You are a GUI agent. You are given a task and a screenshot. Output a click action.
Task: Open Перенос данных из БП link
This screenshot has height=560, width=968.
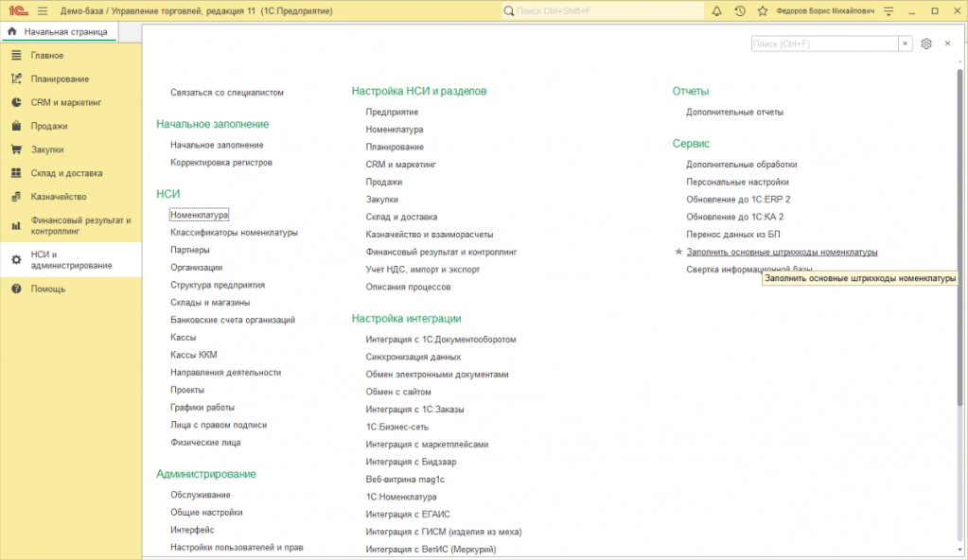[733, 235]
